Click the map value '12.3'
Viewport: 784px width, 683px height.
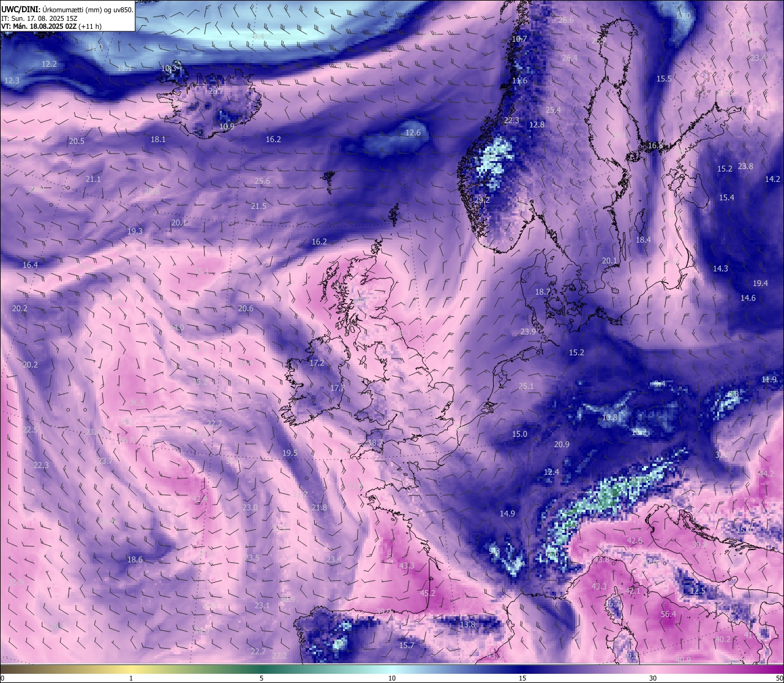click(x=12, y=81)
